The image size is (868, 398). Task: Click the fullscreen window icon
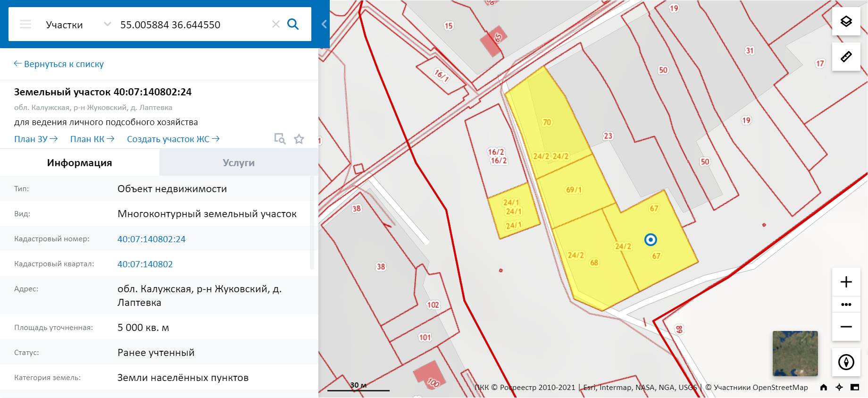tap(855, 387)
